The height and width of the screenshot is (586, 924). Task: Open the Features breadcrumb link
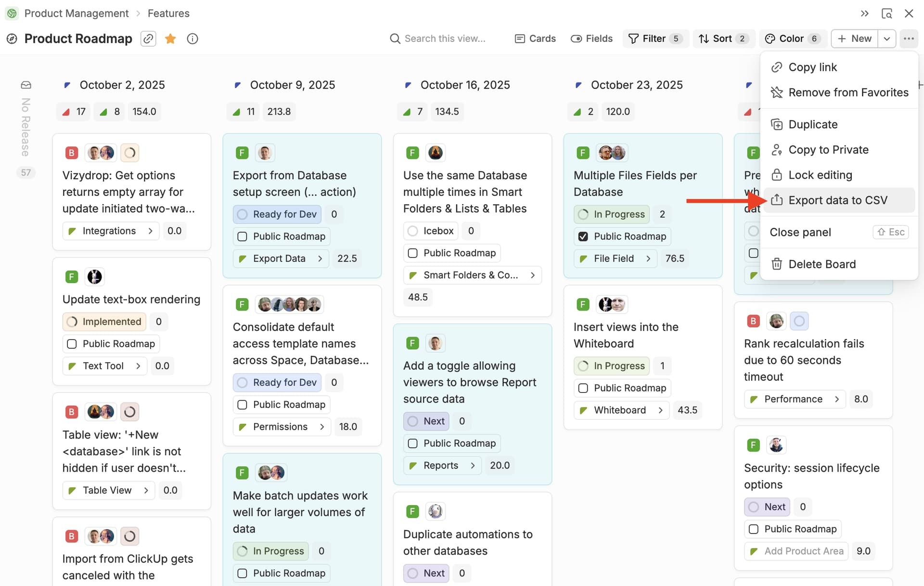point(168,13)
